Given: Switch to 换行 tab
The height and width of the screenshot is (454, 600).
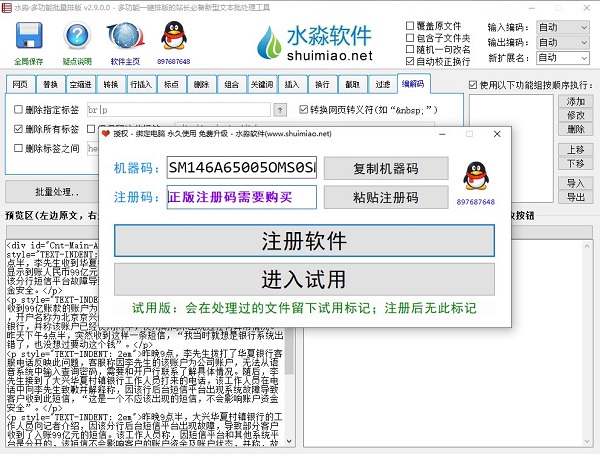Looking at the screenshot, I should coord(322,84).
